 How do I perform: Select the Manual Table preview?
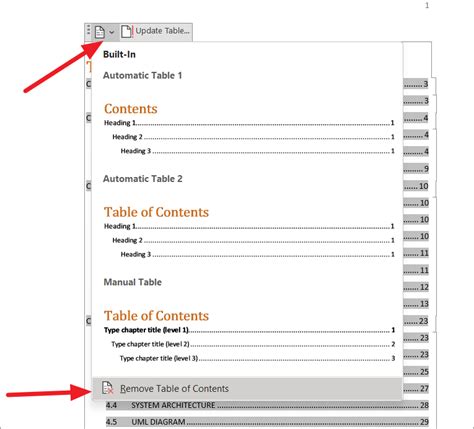pos(249,336)
